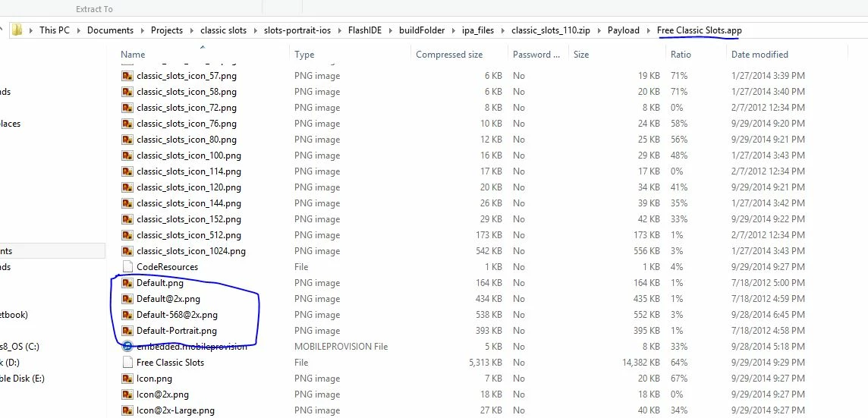Expand the chevron after buildFolder breadcrumb
This screenshot has height=418, width=868.
[454, 30]
